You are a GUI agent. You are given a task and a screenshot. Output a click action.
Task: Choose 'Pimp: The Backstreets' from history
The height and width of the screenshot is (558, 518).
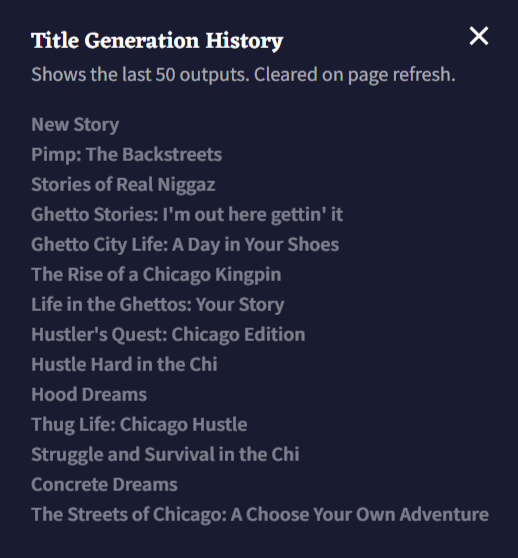127,155
